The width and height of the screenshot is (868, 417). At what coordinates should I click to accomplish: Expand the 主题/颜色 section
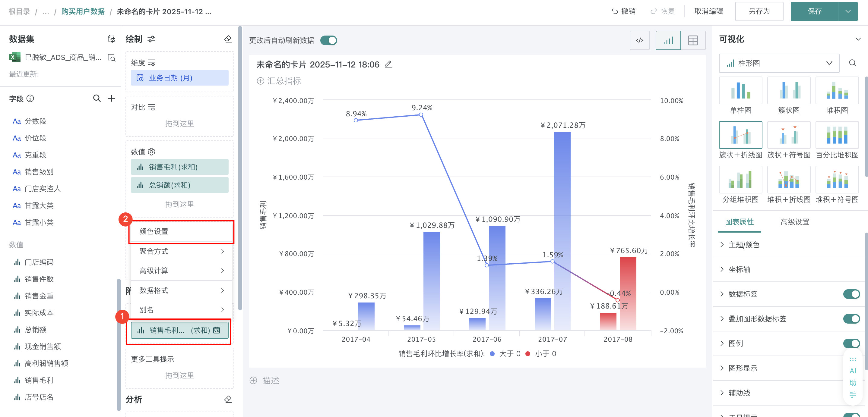tap(744, 244)
